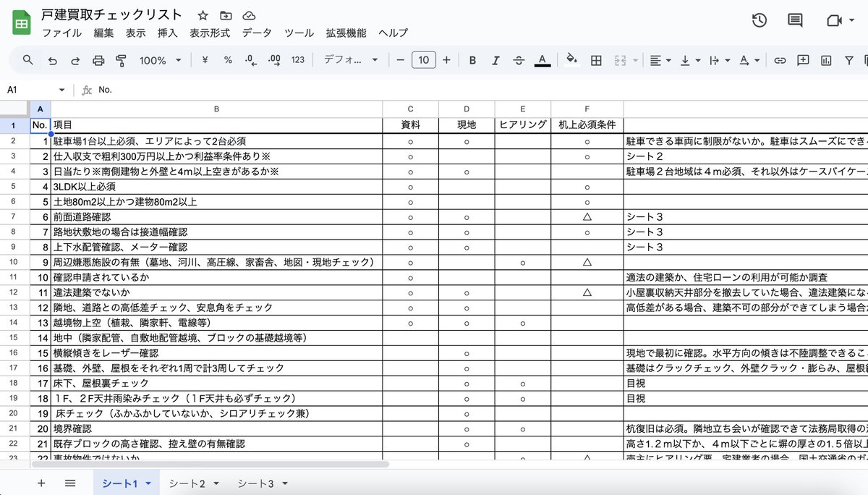Add a new sheet with plus icon
This screenshot has width=868, height=495.
click(41, 483)
